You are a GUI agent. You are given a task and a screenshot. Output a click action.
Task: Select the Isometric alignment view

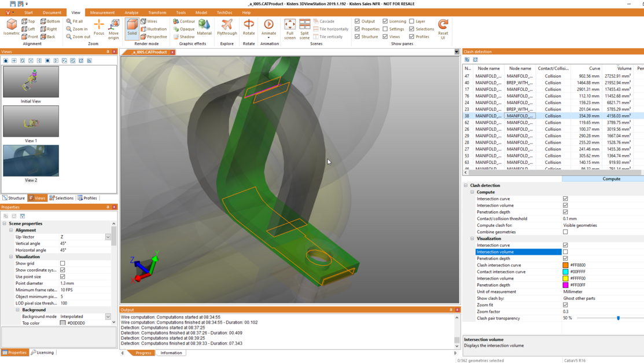(12, 28)
